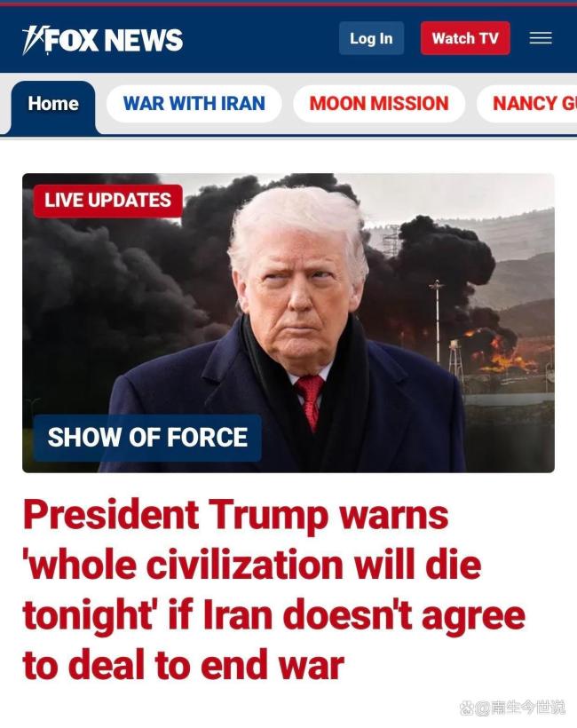The width and height of the screenshot is (577, 728).
Task: Click the burning refinery area of the photo
Action: 499,351
